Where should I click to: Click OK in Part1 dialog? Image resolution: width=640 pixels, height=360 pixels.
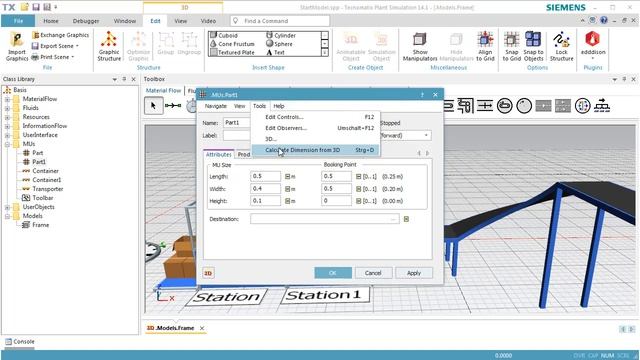(x=333, y=273)
